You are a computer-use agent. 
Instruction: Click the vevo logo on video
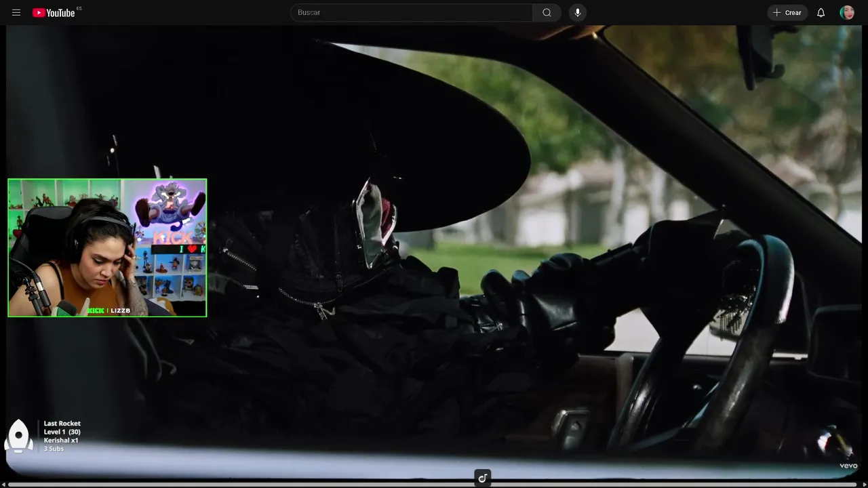848,466
